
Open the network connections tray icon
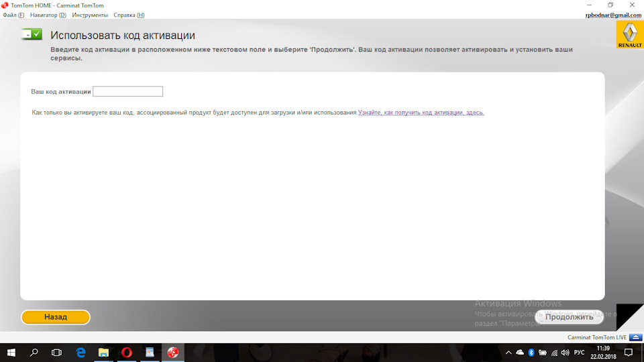555,353
